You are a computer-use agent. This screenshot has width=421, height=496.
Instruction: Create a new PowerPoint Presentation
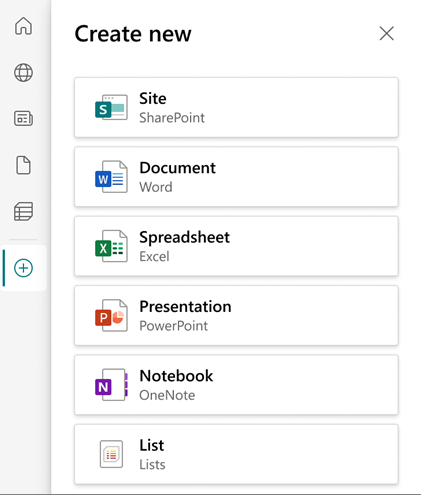pyautogui.click(x=236, y=315)
